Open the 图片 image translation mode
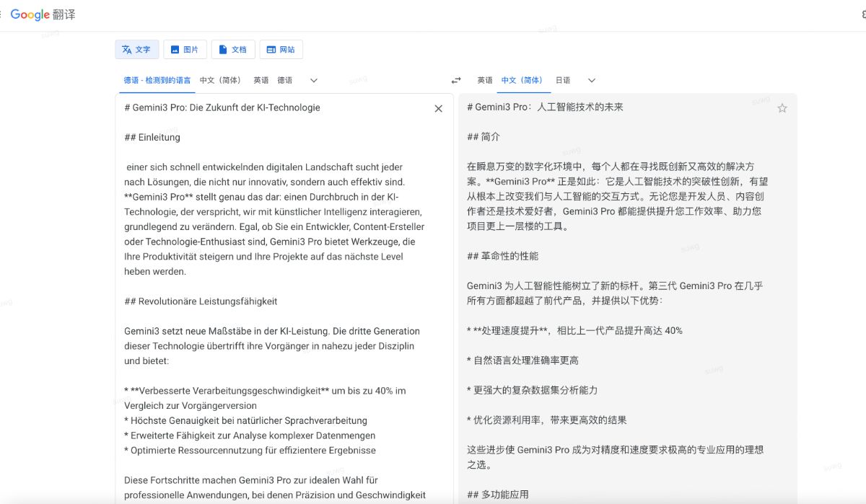866x504 pixels. pyautogui.click(x=185, y=49)
